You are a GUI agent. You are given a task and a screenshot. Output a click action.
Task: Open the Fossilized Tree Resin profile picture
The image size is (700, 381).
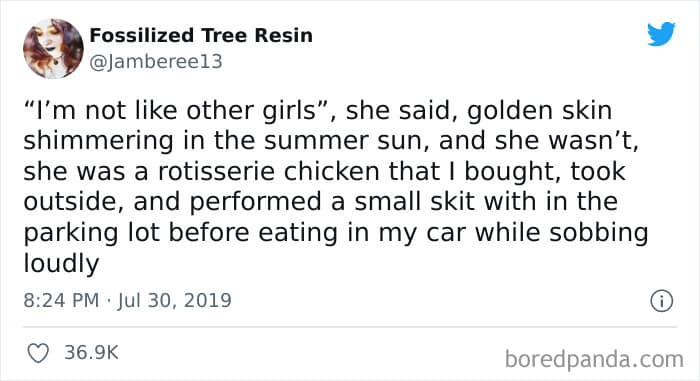tap(53, 48)
